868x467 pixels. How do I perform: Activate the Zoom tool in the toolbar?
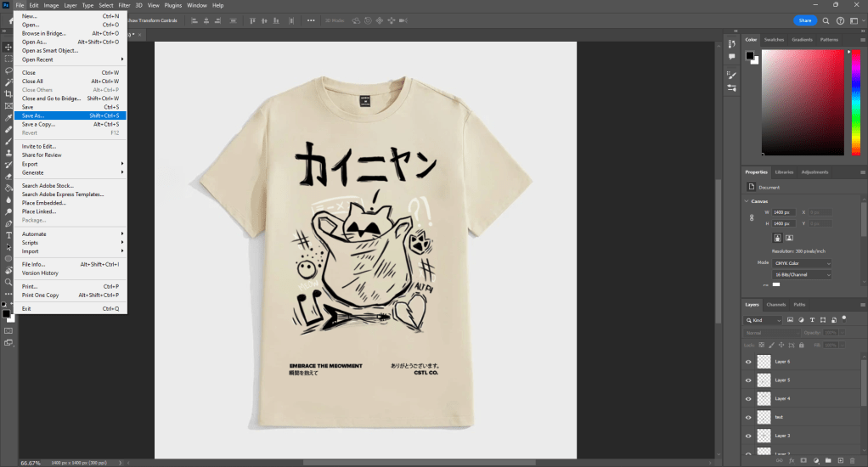click(x=8, y=282)
